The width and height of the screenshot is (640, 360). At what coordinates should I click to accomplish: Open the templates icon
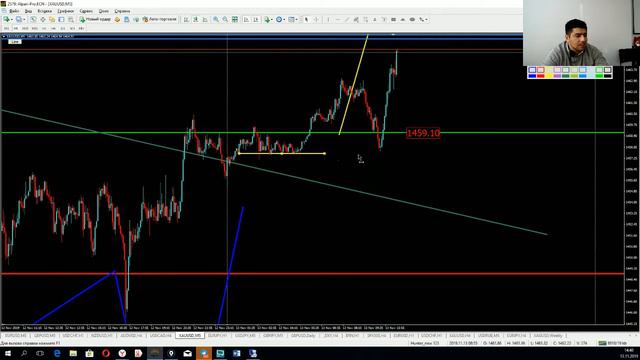coord(291,19)
